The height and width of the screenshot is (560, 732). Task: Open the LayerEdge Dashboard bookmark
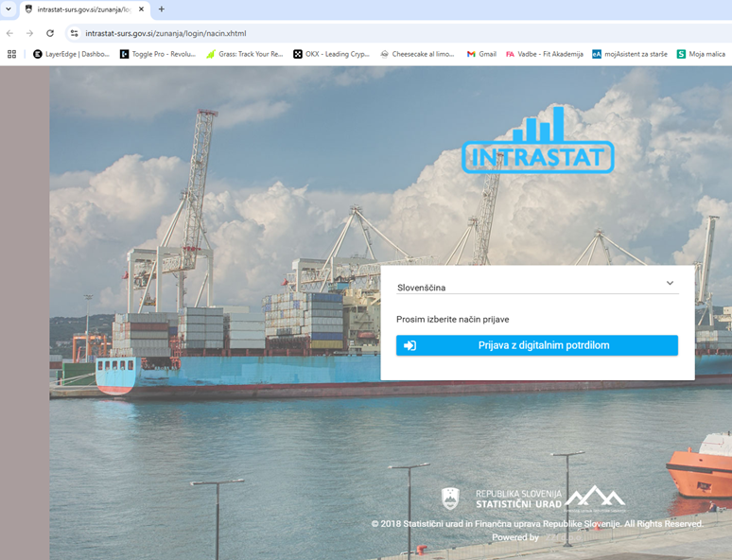(71, 54)
